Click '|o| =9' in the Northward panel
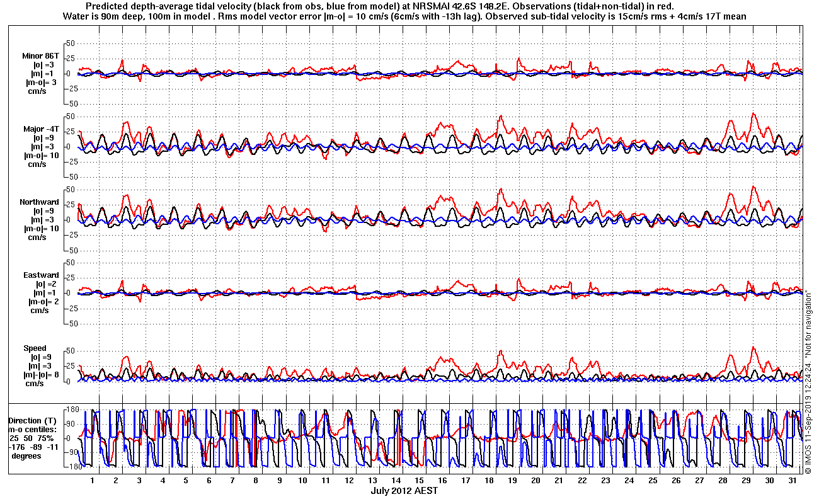819x504 pixels. pyautogui.click(x=43, y=211)
